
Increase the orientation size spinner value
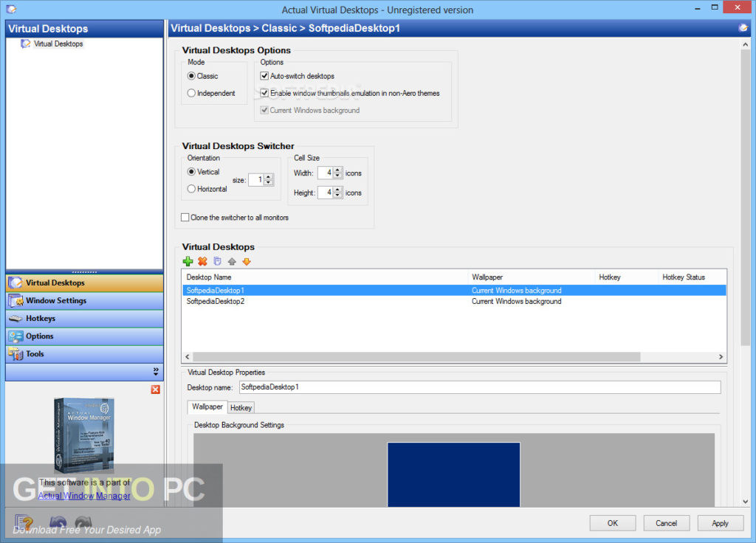coord(269,177)
